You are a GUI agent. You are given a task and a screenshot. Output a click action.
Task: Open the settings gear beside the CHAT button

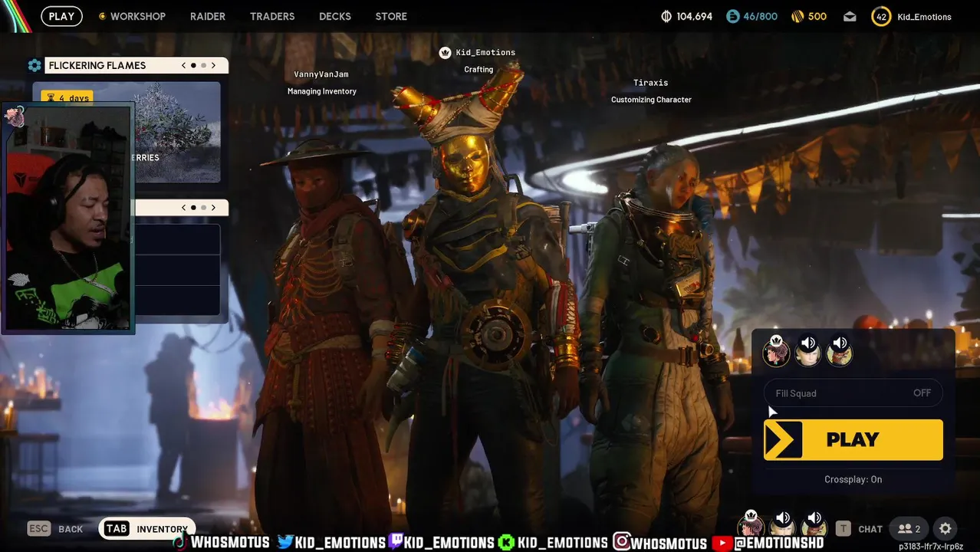click(x=945, y=528)
